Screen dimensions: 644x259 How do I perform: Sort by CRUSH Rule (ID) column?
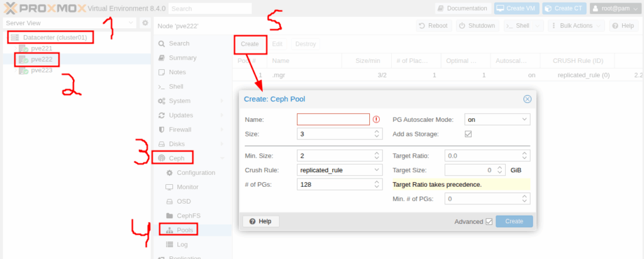(577, 61)
